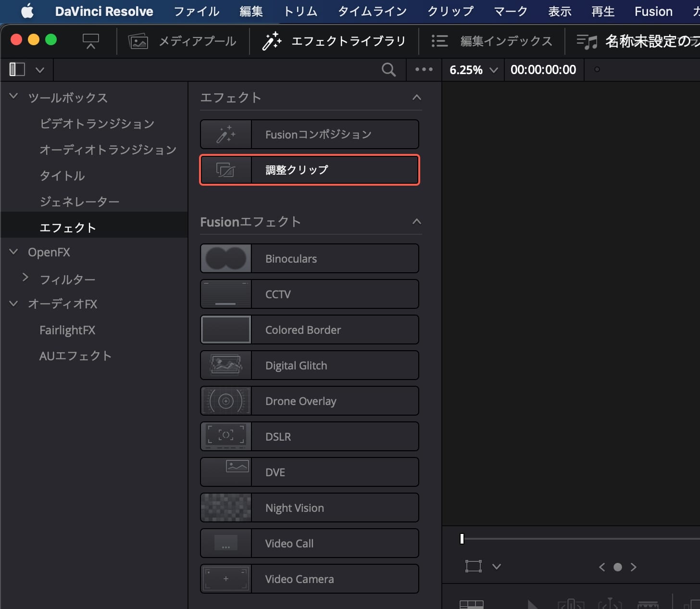Select the DSLR effect label
Image resolution: width=700 pixels, height=609 pixels.
pyautogui.click(x=278, y=437)
